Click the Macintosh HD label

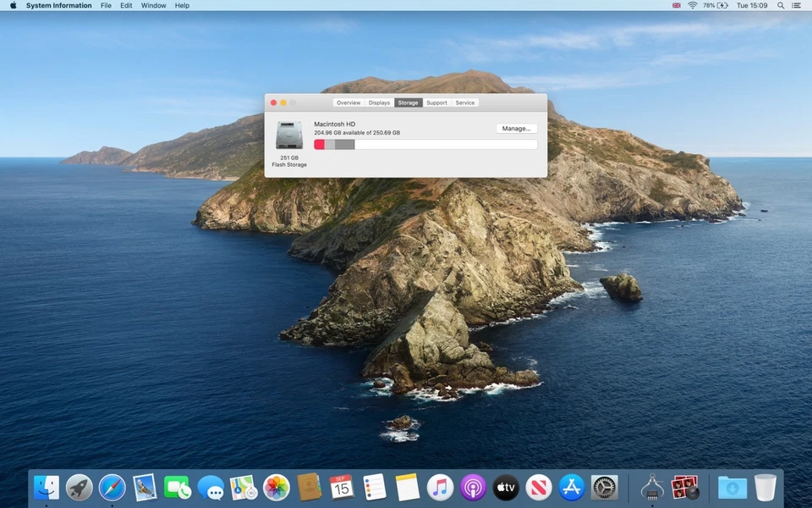(x=335, y=124)
